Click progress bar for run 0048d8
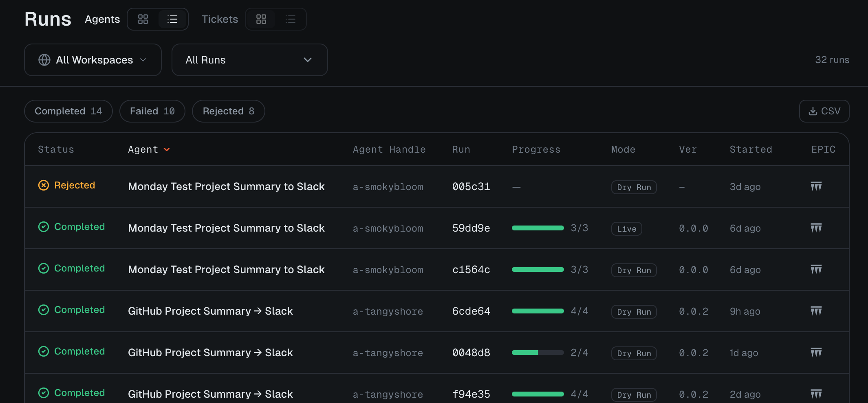The image size is (868, 403). [x=538, y=353]
